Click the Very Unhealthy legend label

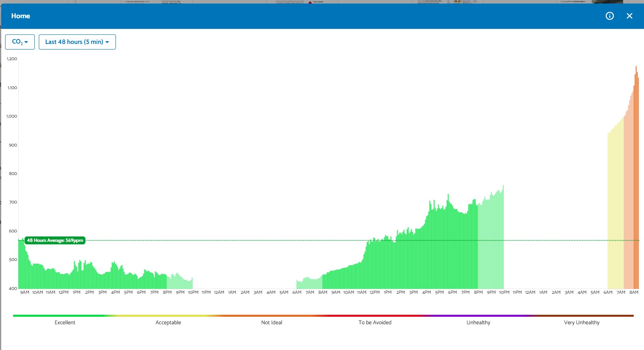pyautogui.click(x=582, y=323)
